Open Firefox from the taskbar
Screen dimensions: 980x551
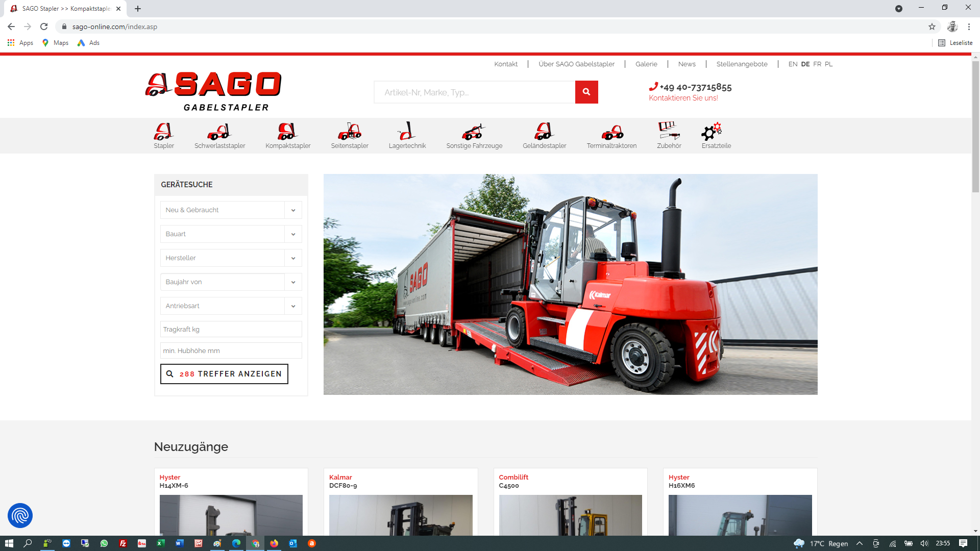click(274, 543)
